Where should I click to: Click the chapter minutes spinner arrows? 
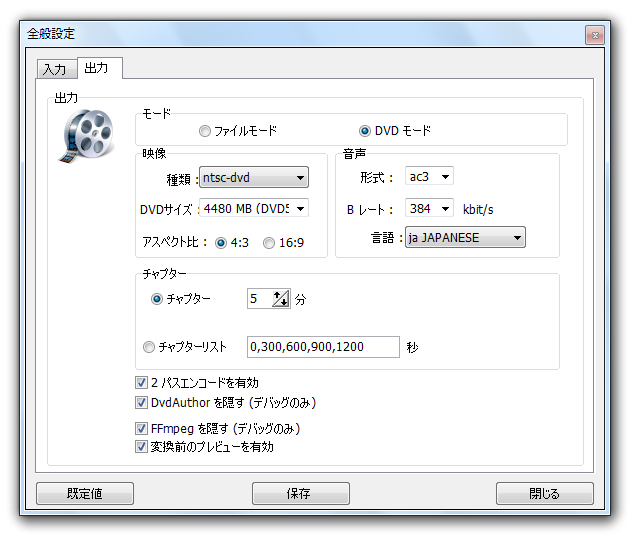tap(281, 299)
